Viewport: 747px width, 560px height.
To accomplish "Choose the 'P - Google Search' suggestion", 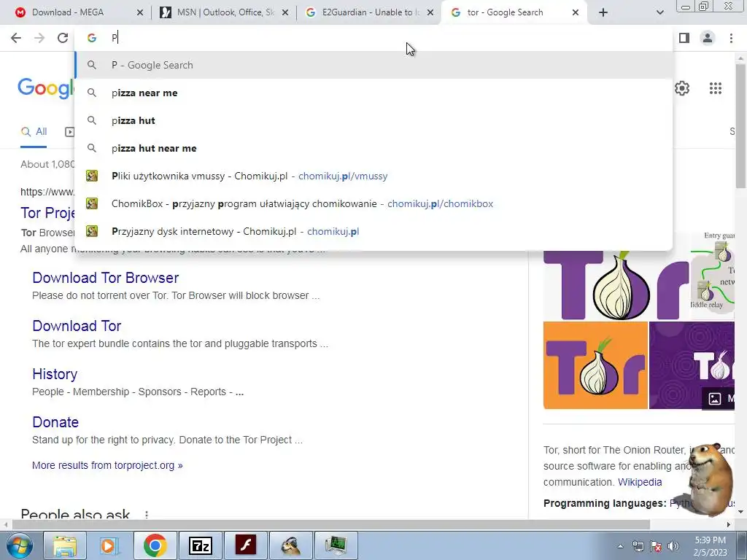I will pyautogui.click(x=373, y=65).
